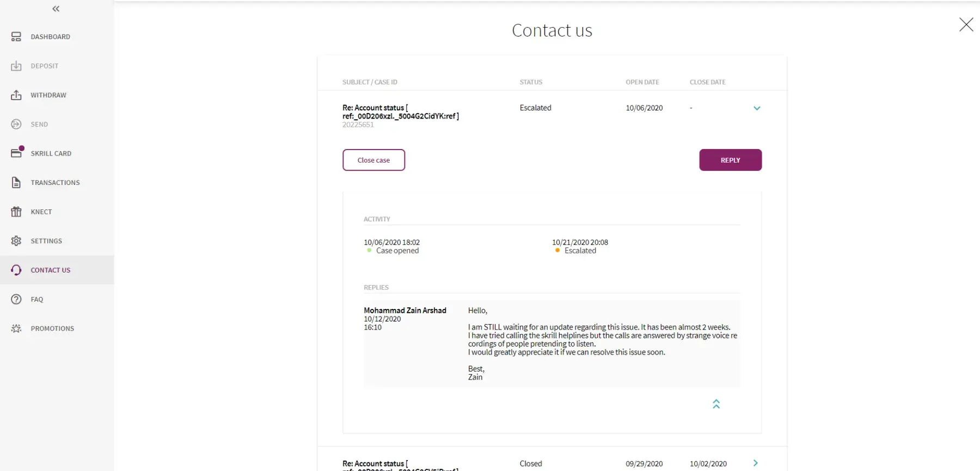Screen dimensions: 980x471
Task: Click the Withdraw upload icon
Action: coord(16,95)
